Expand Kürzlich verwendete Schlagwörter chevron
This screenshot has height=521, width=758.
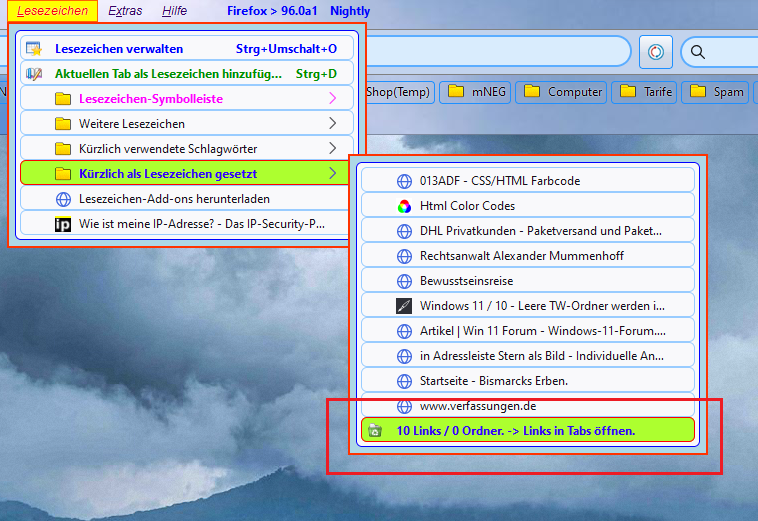[333, 148]
